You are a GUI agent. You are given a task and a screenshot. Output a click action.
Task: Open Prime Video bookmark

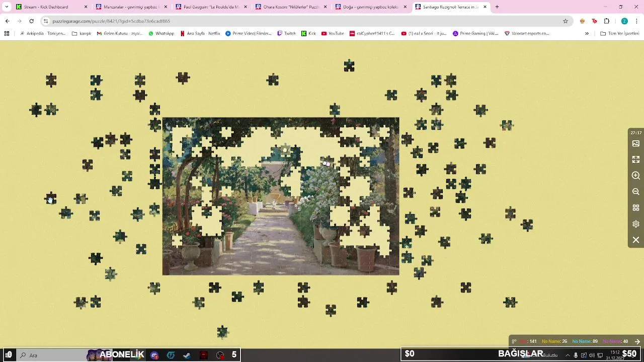[x=249, y=33]
